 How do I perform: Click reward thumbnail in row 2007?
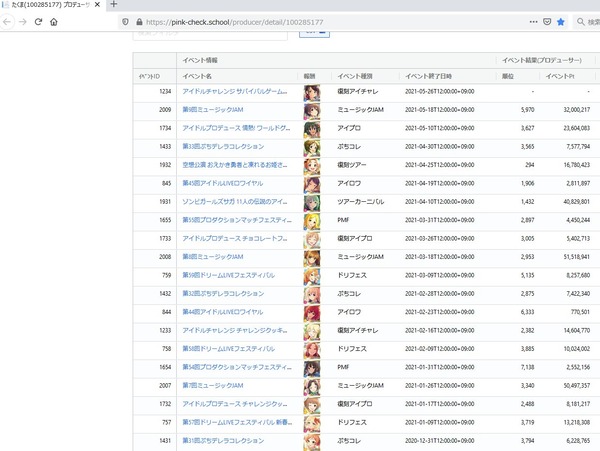click(312, 387)
